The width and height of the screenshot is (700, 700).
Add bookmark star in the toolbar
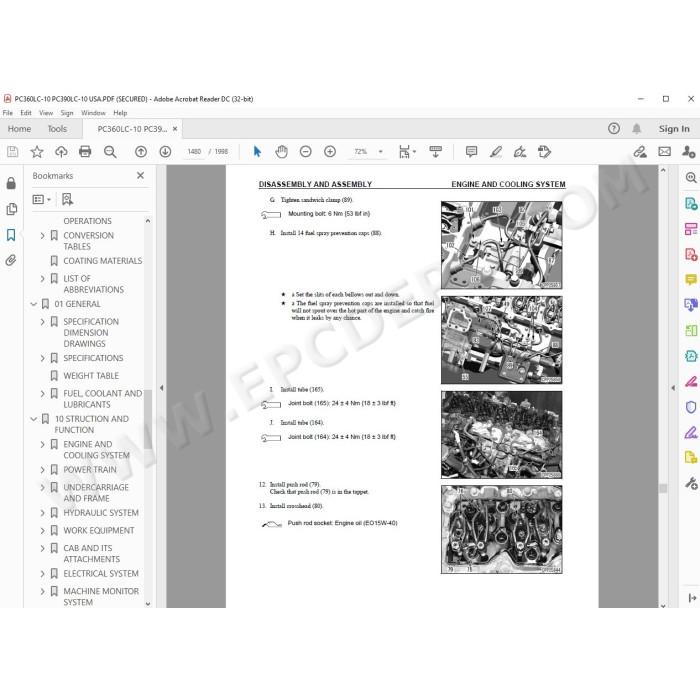(x=37, y=152)
